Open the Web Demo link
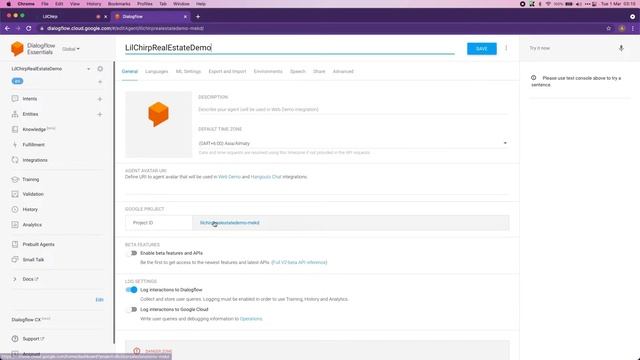640x360 pixels. click(229, 177)
